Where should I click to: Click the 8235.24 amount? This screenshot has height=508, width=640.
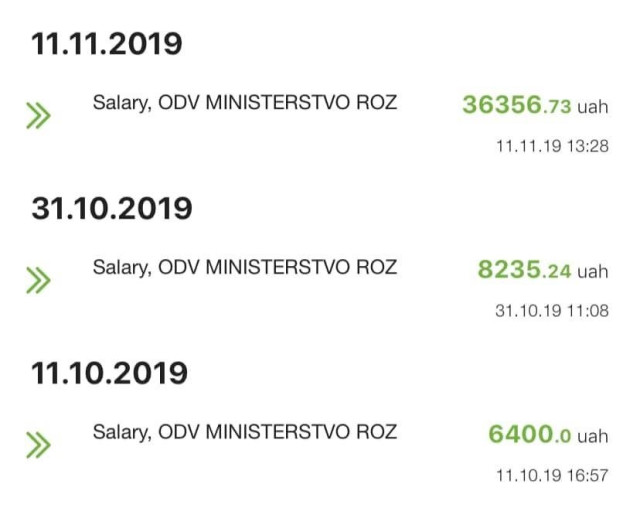click(524, 270)
